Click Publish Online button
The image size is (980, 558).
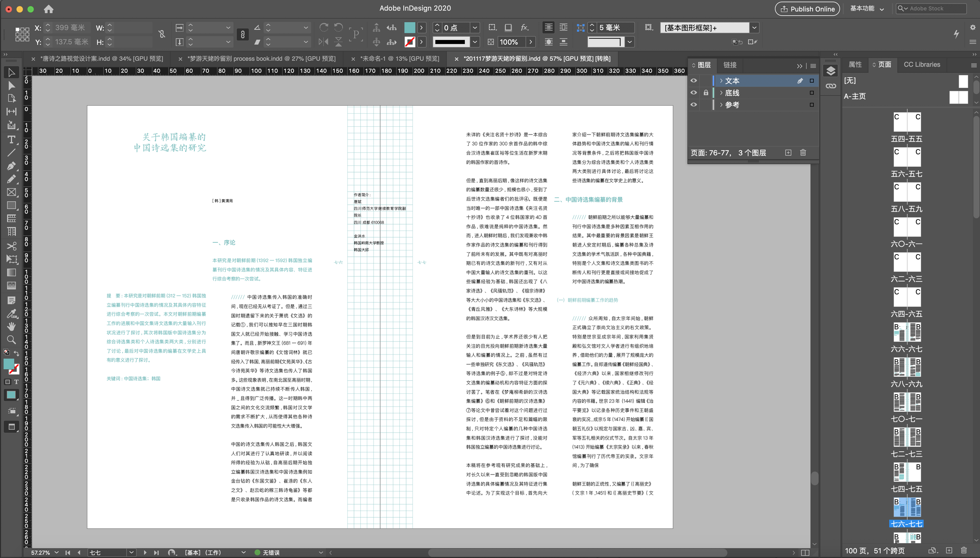(x=807, y=9)
